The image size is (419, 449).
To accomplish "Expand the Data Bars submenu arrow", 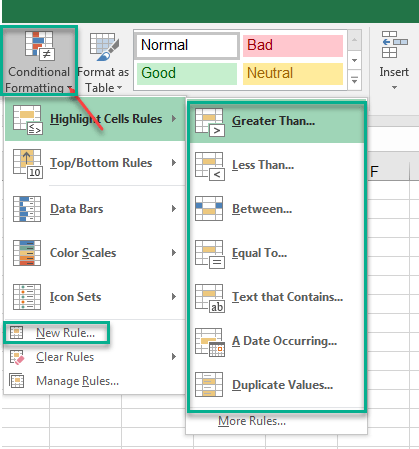I will pyautogui.click(x=174, y=209).
